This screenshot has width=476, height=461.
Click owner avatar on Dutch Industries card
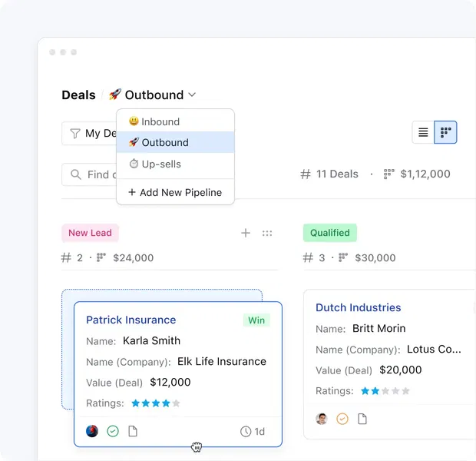(322, 419)
